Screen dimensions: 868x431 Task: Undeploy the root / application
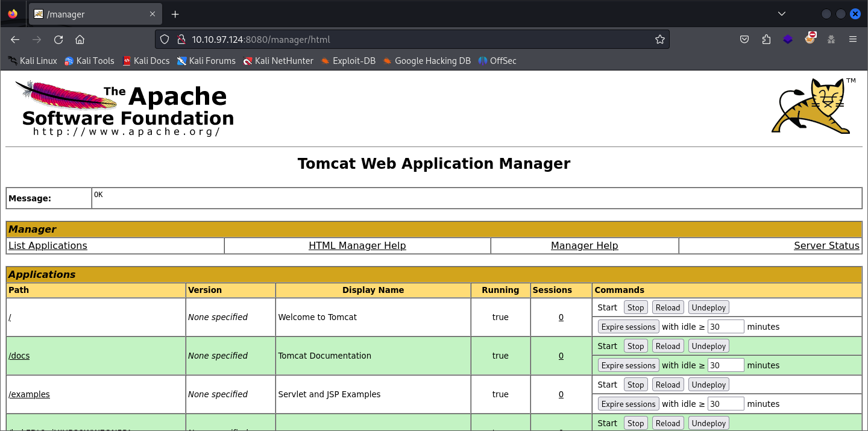[709, 307]
